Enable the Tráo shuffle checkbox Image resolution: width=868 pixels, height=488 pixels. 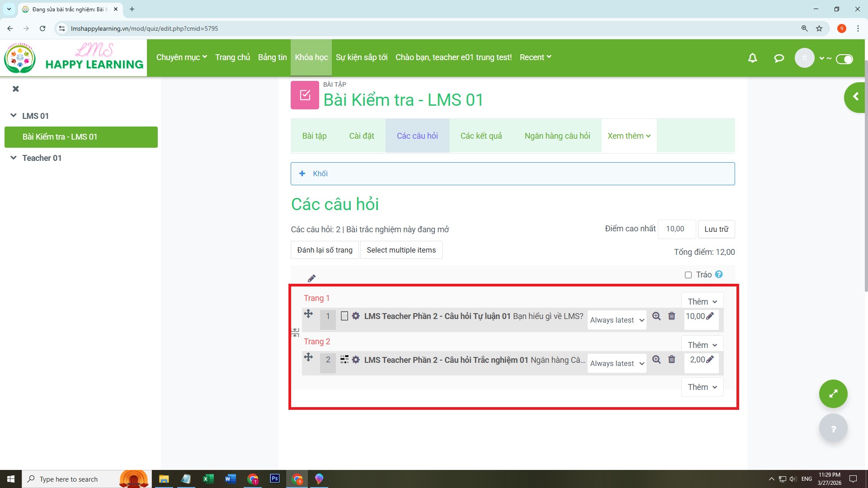(688, 275)
